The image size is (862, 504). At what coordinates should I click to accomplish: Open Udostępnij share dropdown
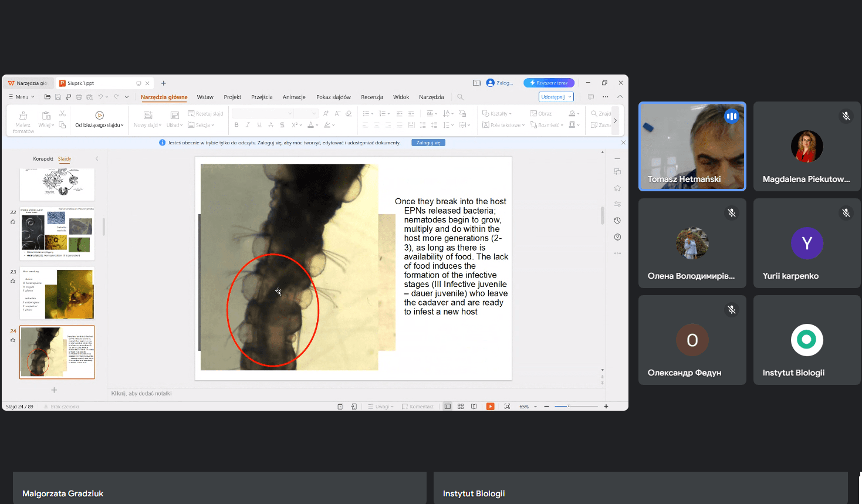click(x=556, y=97)
